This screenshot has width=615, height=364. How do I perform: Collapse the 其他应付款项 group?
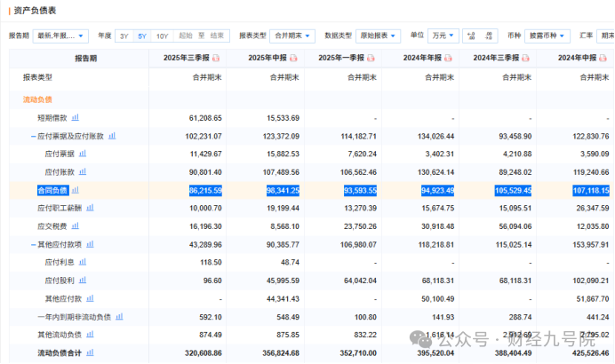[34, 245]
